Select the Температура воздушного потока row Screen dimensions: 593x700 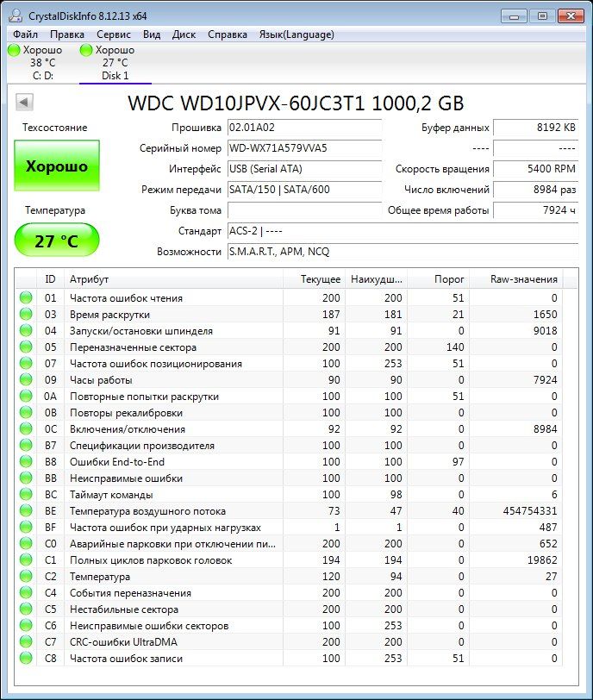click(289, 510)
